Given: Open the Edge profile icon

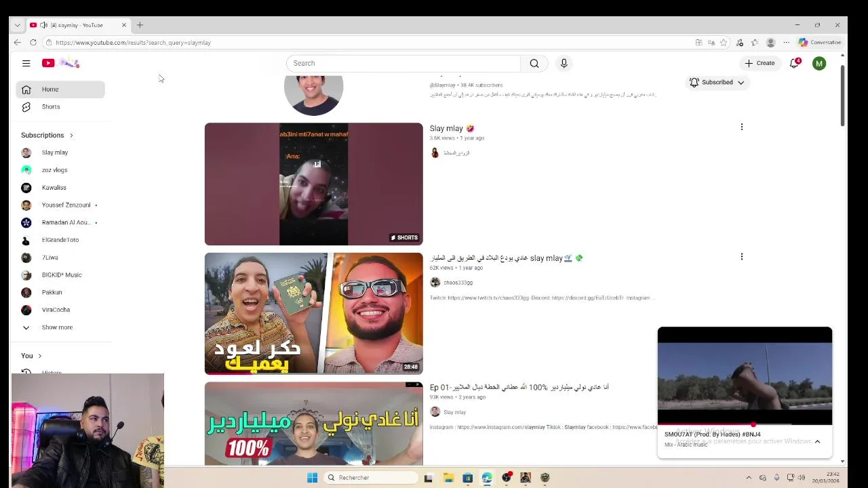Looking at the screenshot, I should (x=770, y=42).
